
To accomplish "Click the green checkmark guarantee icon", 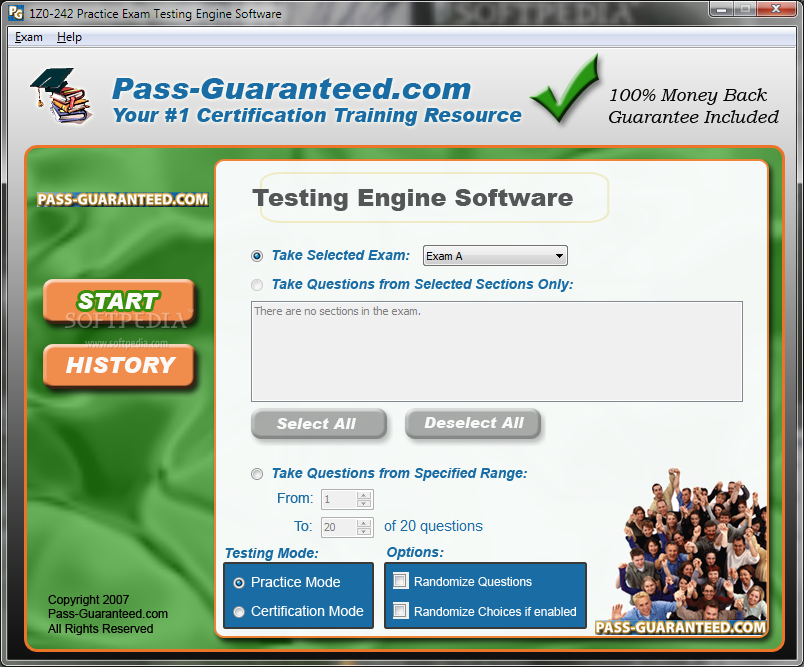I will (566, 89).
